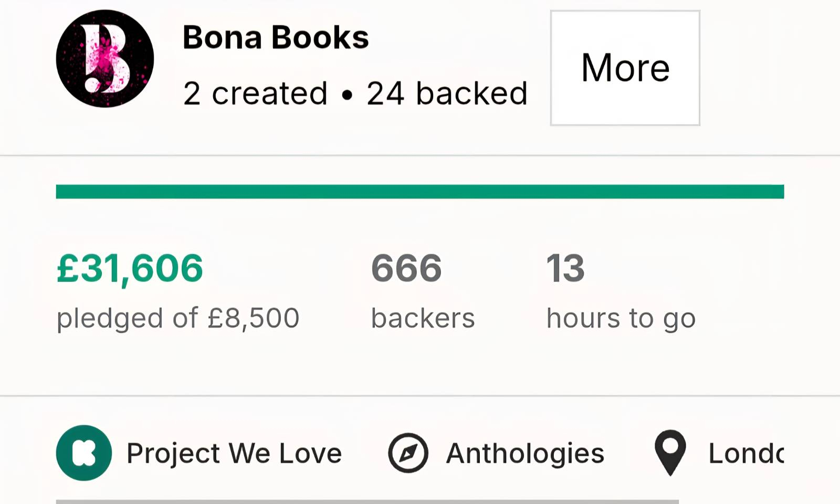
Task: Click the green funding progress bar
Action: click(x=419, y=192)
